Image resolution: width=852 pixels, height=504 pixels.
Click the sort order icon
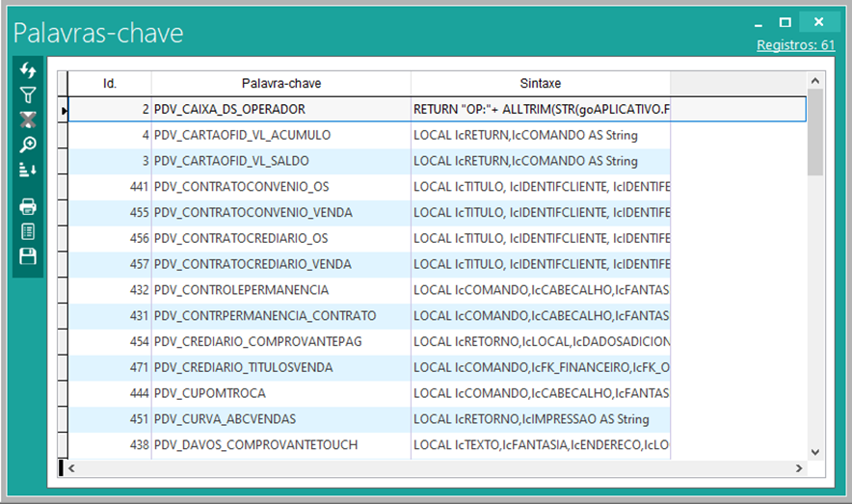(28, 170)
